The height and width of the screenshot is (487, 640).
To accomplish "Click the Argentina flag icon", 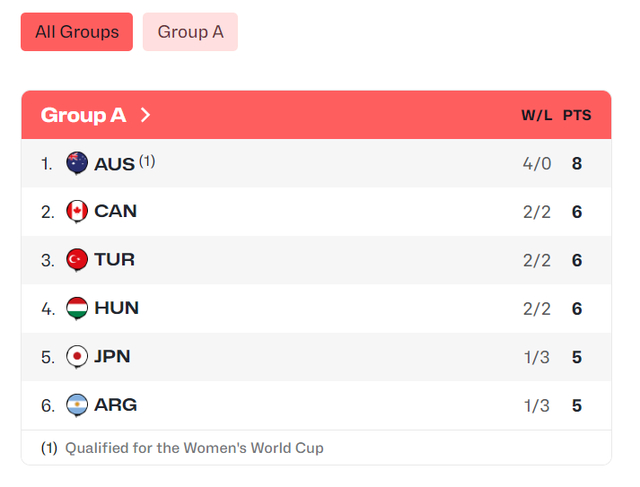I will 77,405.
